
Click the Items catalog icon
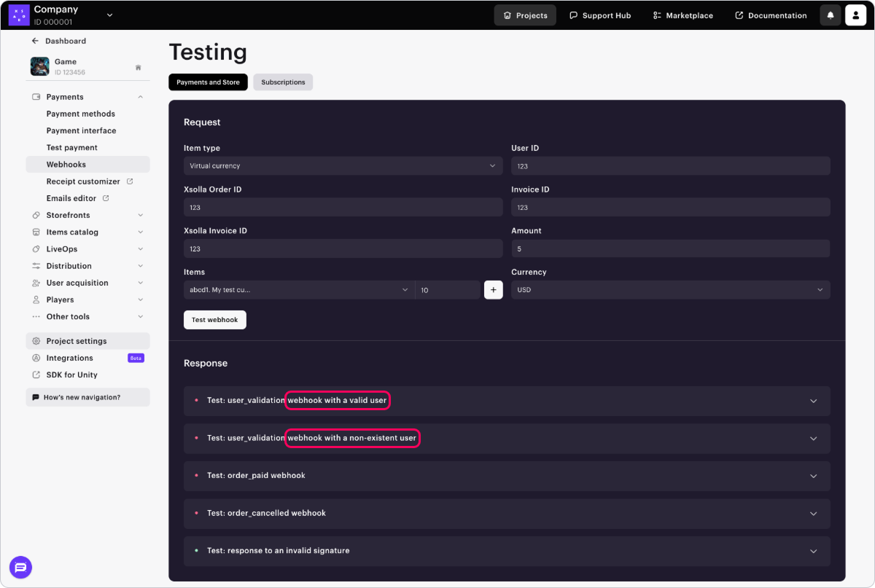pyautogui.click(x=36, y=232)
